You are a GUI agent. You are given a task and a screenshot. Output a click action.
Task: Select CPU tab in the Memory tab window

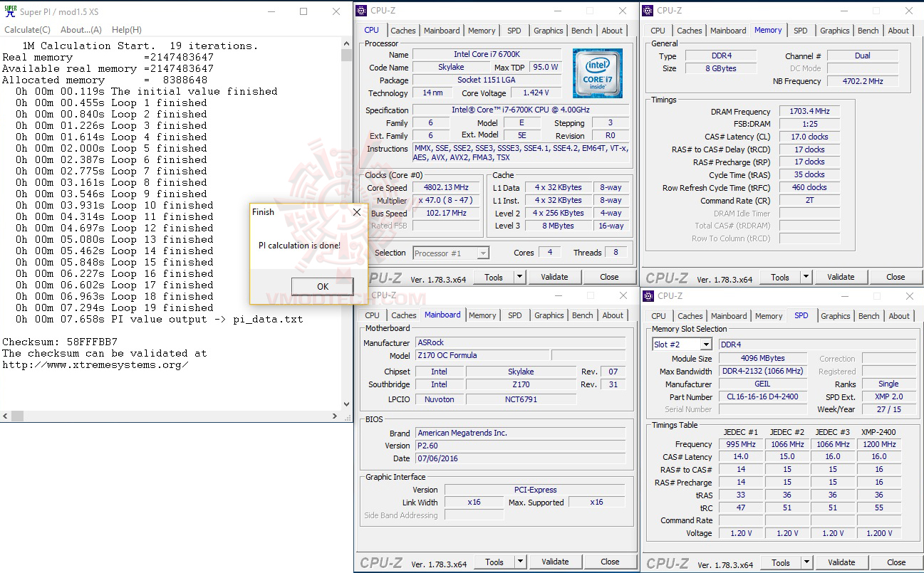click(x=658, y=31)
